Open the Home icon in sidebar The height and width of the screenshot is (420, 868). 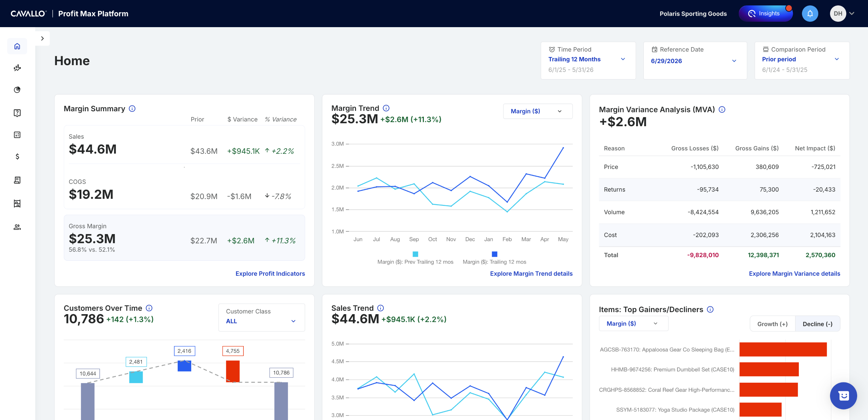[17, 46]
